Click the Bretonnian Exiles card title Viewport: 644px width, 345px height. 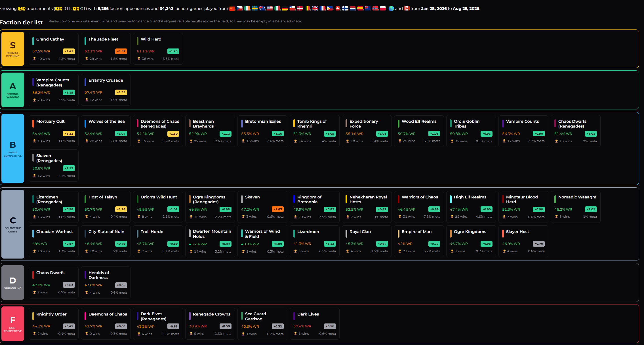click(x=263, y=121)
